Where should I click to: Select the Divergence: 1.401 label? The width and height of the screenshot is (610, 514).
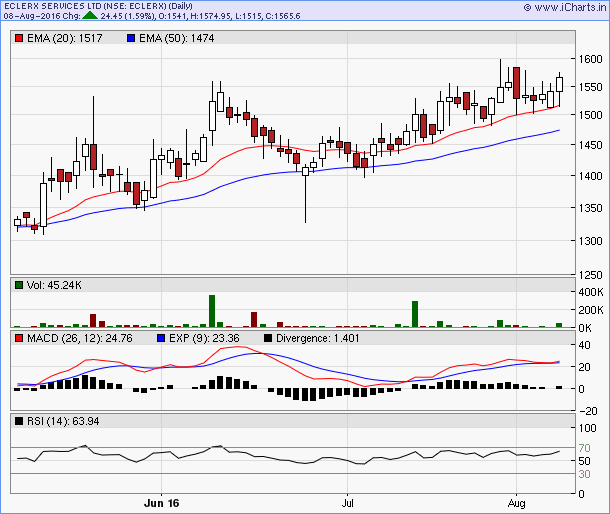(317, 338)
